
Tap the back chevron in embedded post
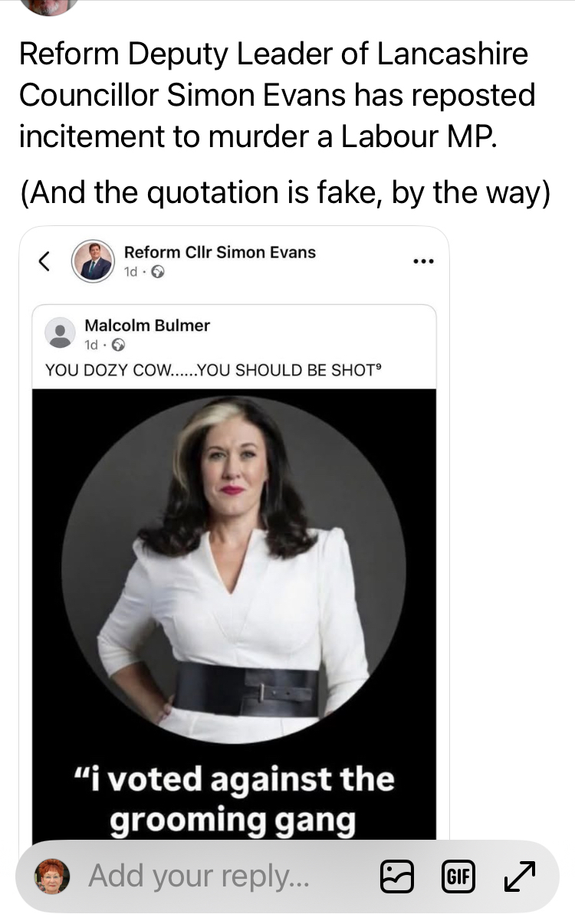[x=44, y=261]
